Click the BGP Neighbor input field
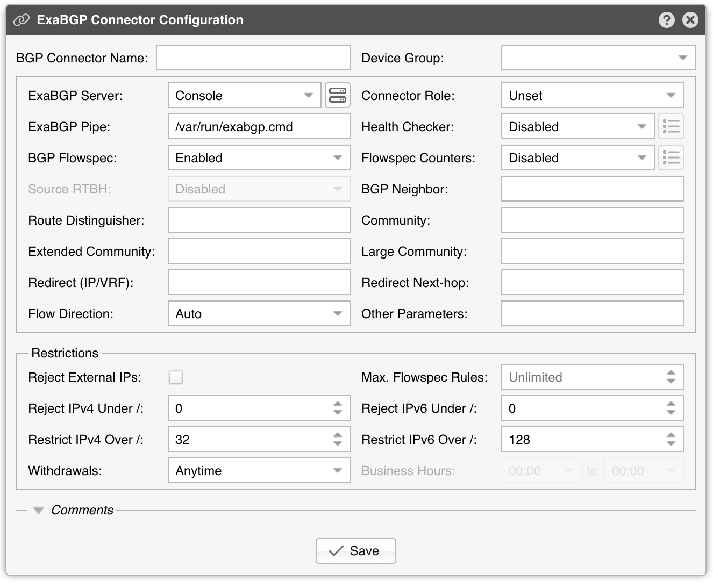Image resolution: width=713 pixels, height=588 pixels. tap(593, 189)
